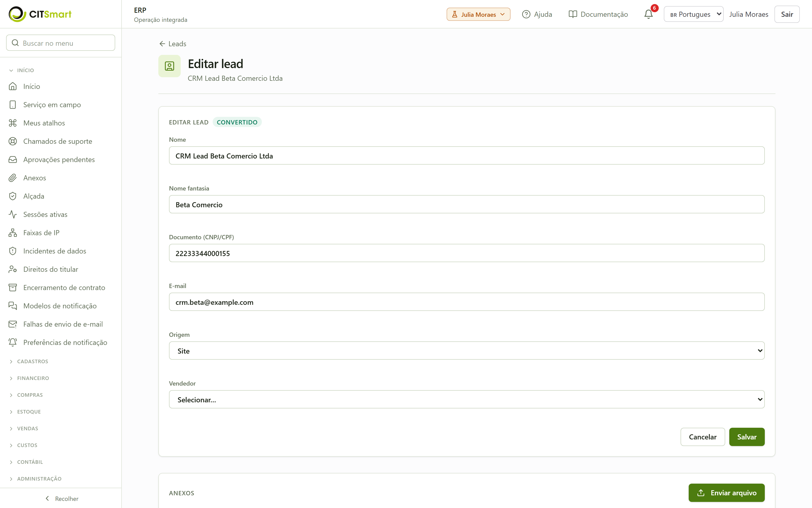
Task: Click the Salvar button
Action: click(x=747, y=437)
